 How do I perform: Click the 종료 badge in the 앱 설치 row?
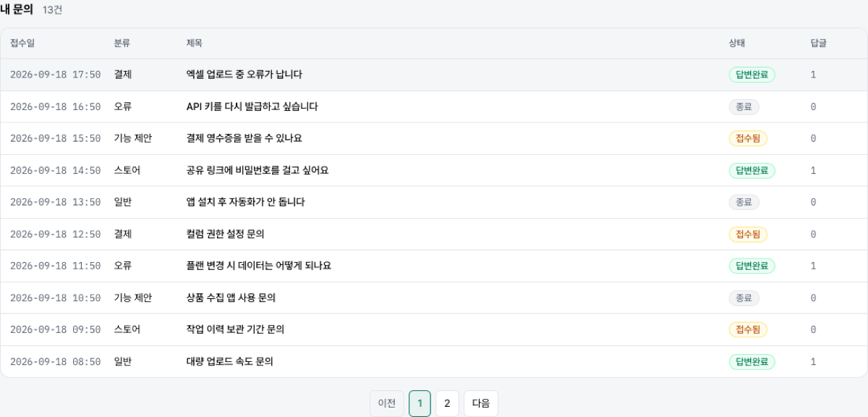744,202
